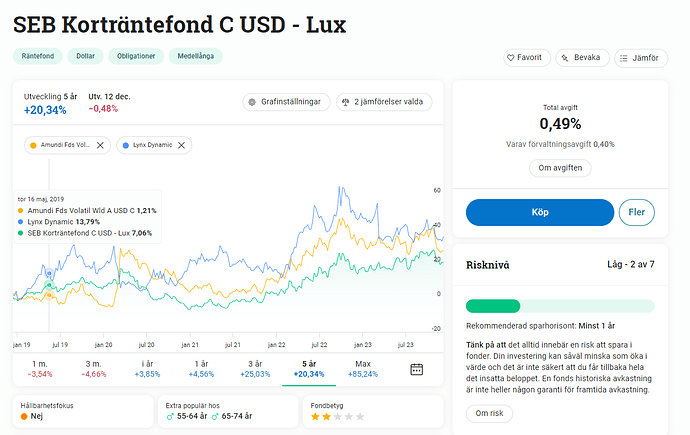Click the orange Amundi Fds Vol dot
The image size is (690, 435).
pos(33,145)
